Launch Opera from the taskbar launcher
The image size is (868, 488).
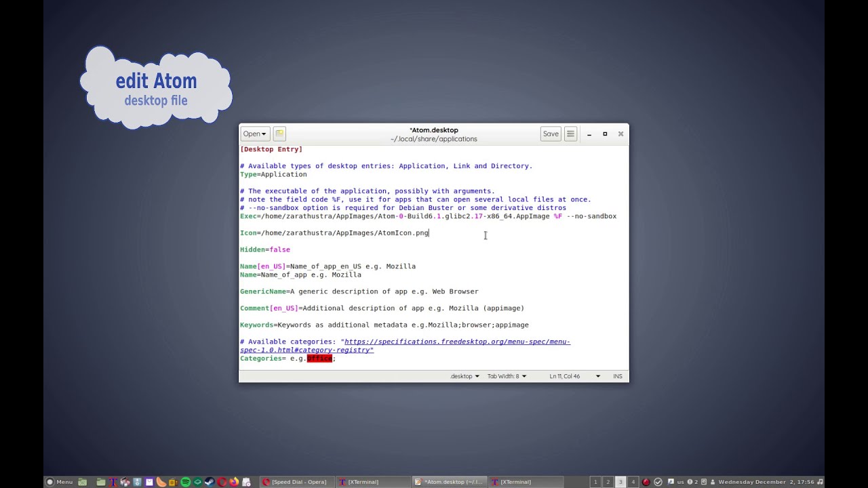tap(222, 482)
